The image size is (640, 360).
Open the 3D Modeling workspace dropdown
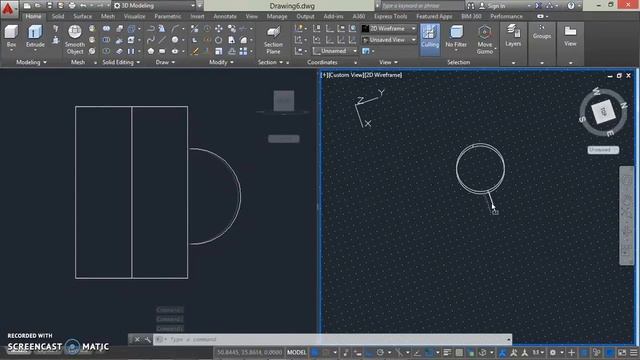click(x=154, y=5)
